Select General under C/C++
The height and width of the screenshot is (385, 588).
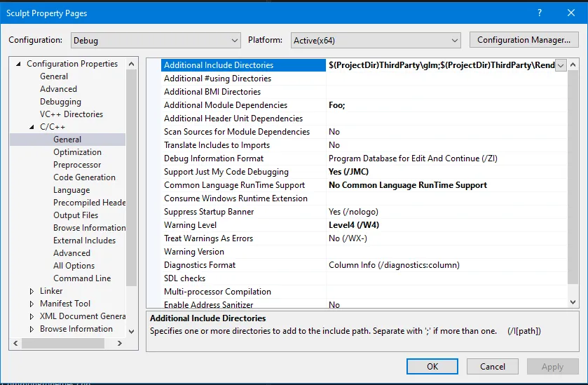67,140
